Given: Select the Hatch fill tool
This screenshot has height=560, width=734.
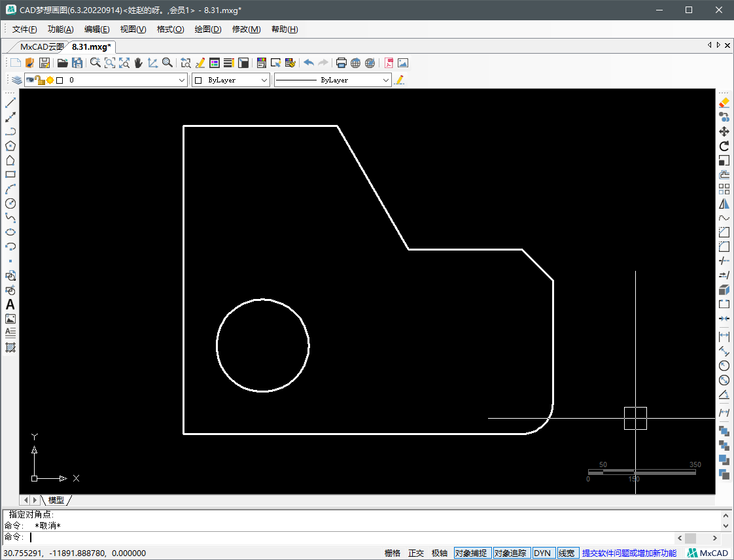Looking at the screenshot, I should [10, 348].
